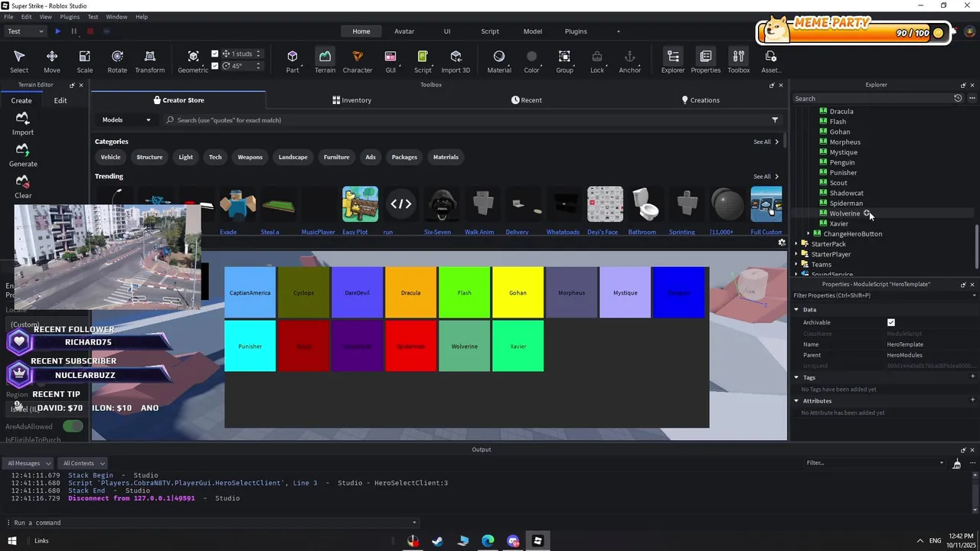
Task: Choose the Transform tool
Action: tap(150, 61)
